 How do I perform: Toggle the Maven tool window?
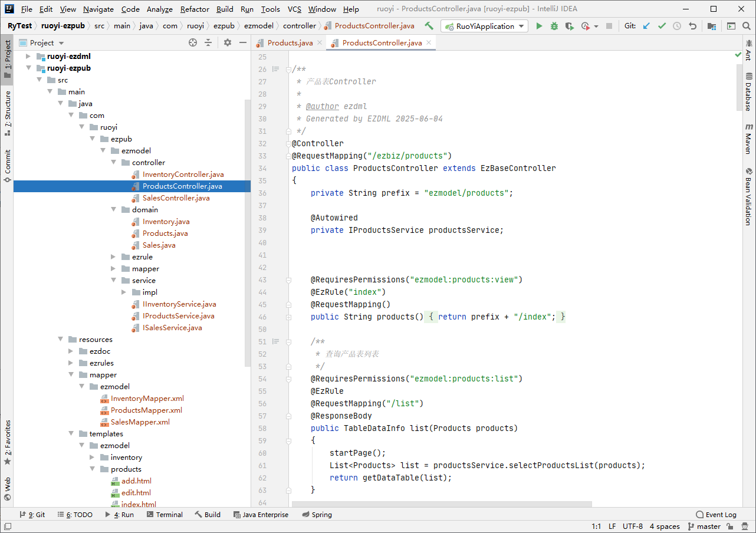click(748, 140)
